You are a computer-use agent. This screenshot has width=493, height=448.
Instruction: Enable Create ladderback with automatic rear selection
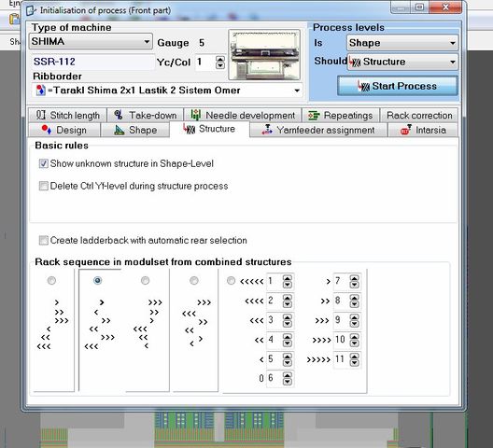coord(43,240)
